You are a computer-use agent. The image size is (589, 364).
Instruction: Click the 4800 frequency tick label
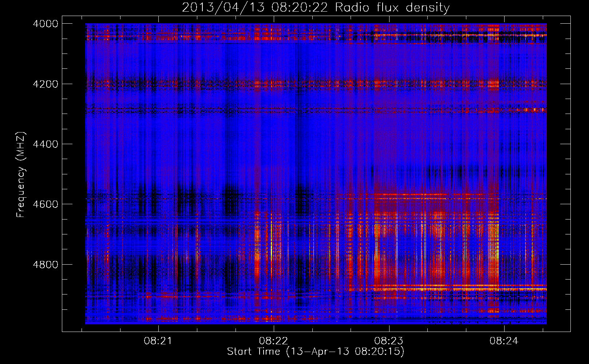(46, 265)
